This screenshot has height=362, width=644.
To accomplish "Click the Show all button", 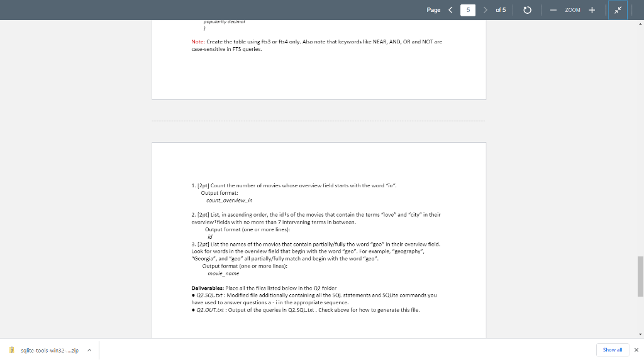I will [612, 349].
